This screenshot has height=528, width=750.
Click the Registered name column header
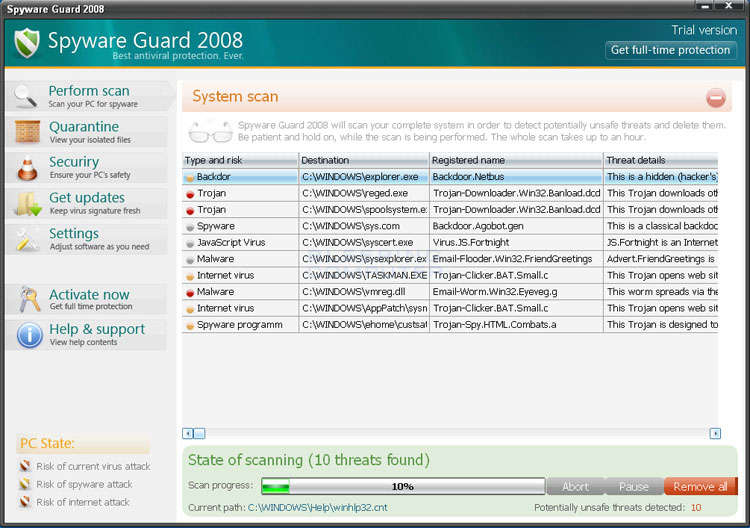pos(517,160)
